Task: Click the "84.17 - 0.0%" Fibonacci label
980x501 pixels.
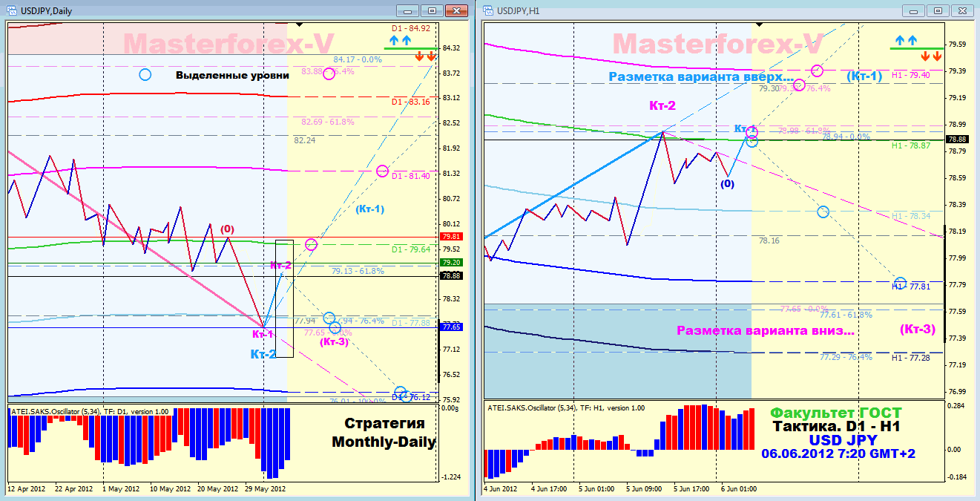Action: point(358,59)
